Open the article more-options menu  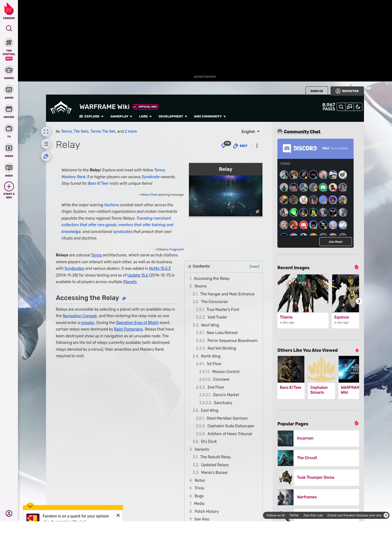pos(257,146)
